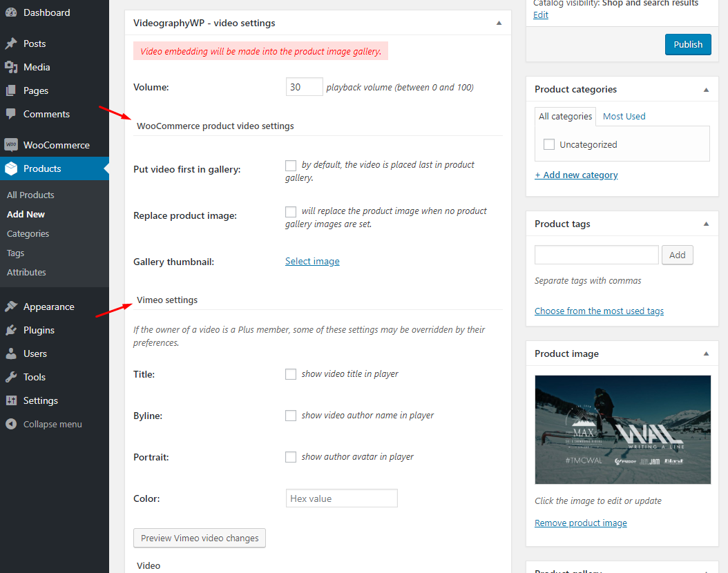Click the product image thumbnail

[x=622, y=429]
